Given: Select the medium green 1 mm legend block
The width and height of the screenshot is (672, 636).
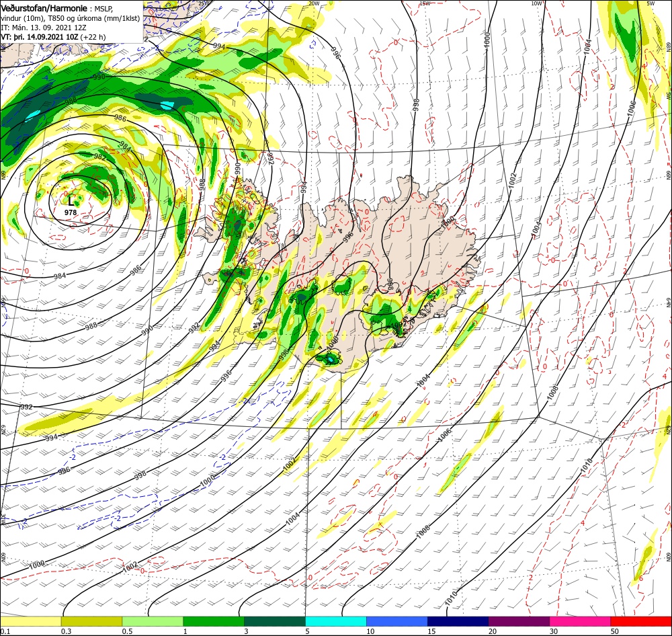Looking at the screenshot, I should coord(214,621).
